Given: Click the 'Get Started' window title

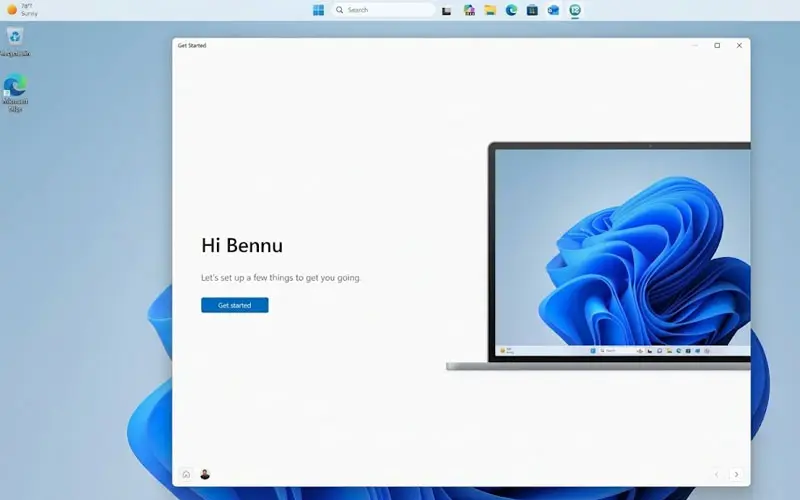Looking at the screenshot, I should [192, 45].
